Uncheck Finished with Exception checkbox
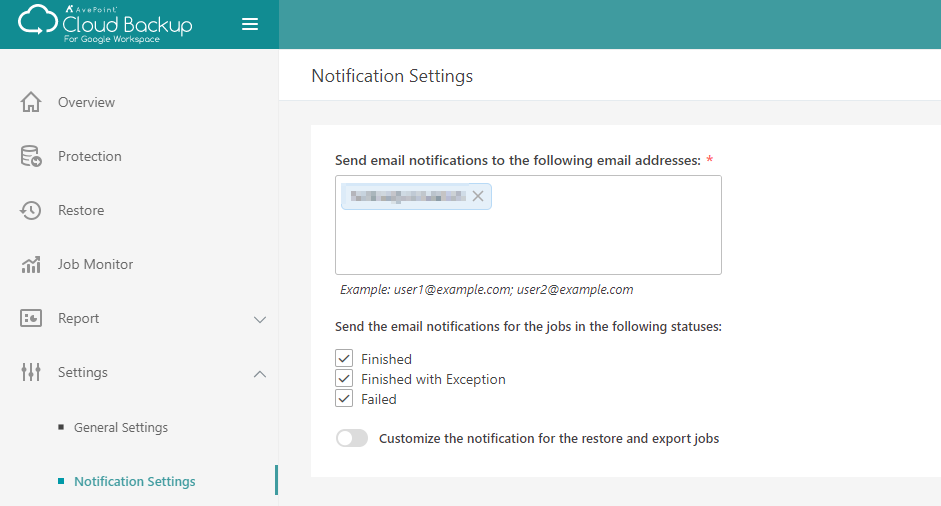Viewport: 941px width, 506px height. (x=344, y=379)
